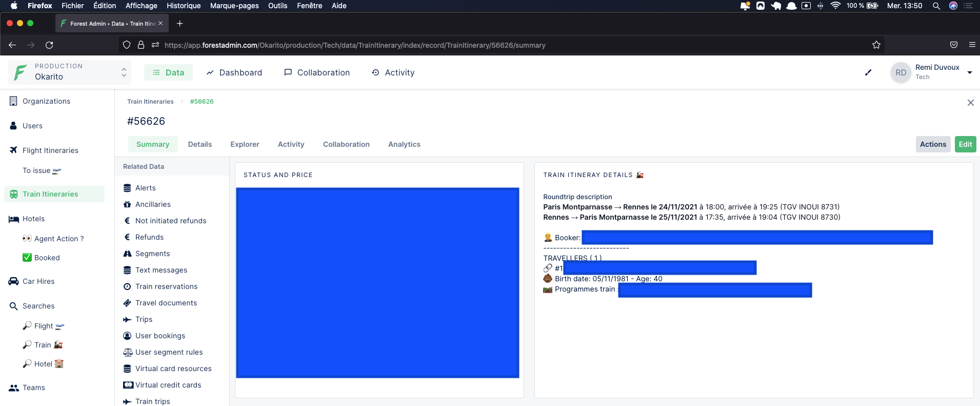Expand the Remi Duvoux account menu

(969, 72)
